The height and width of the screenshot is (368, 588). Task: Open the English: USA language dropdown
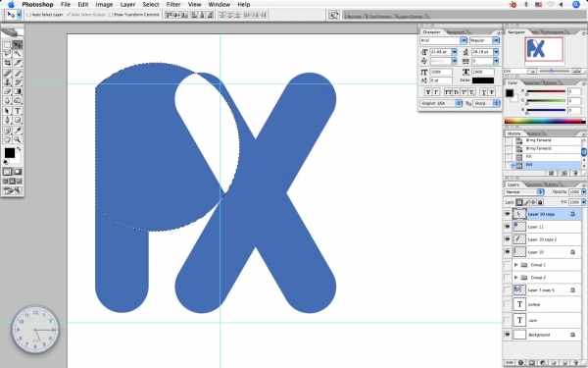[441, 103]
